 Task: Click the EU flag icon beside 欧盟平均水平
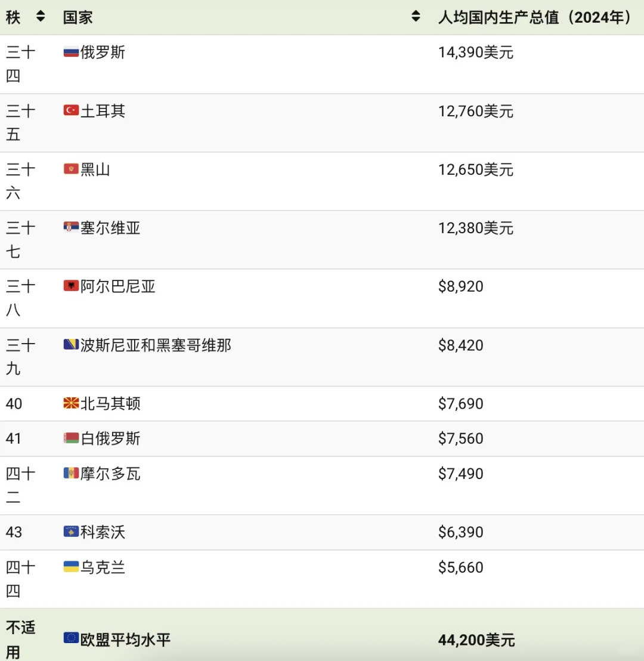pos(71,638)
